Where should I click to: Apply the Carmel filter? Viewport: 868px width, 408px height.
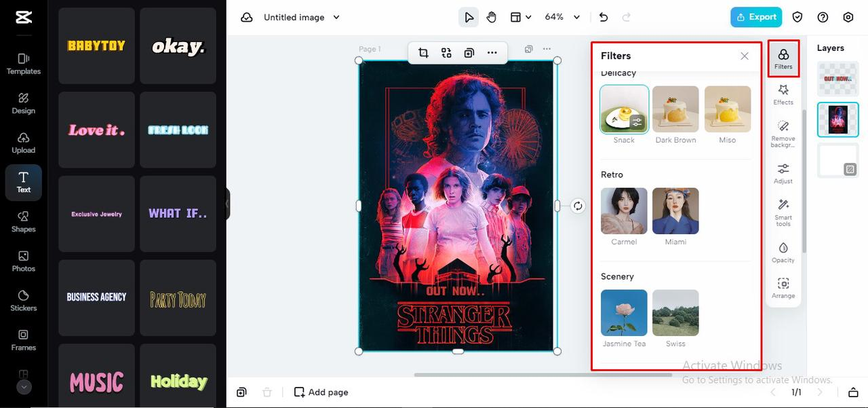(x=624, y=210)
